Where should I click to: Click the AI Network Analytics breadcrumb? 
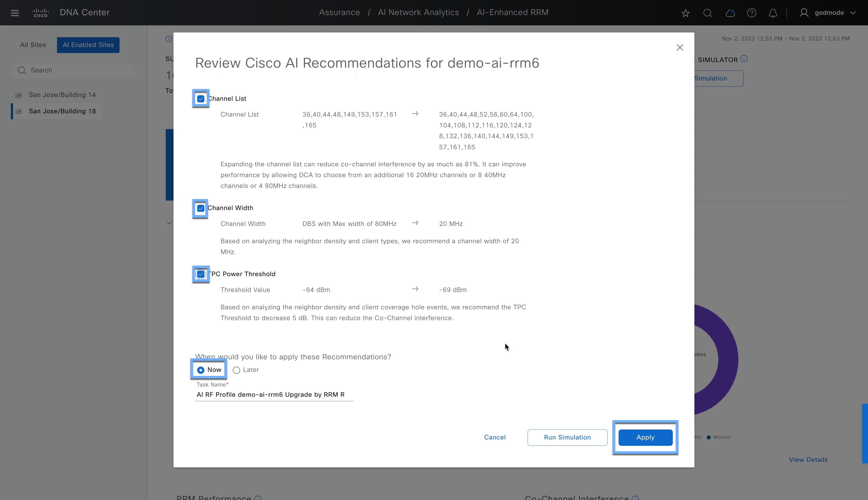click(418, 12)
